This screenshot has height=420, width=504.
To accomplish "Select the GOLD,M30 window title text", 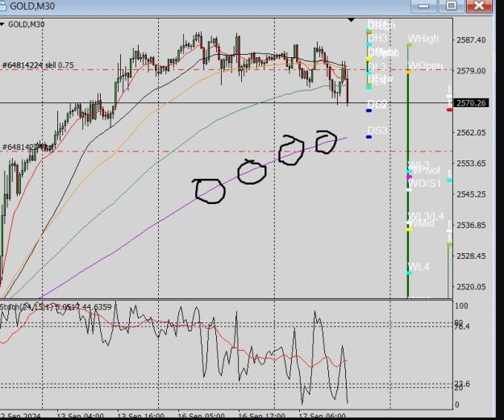I will [x=32, y=6].
